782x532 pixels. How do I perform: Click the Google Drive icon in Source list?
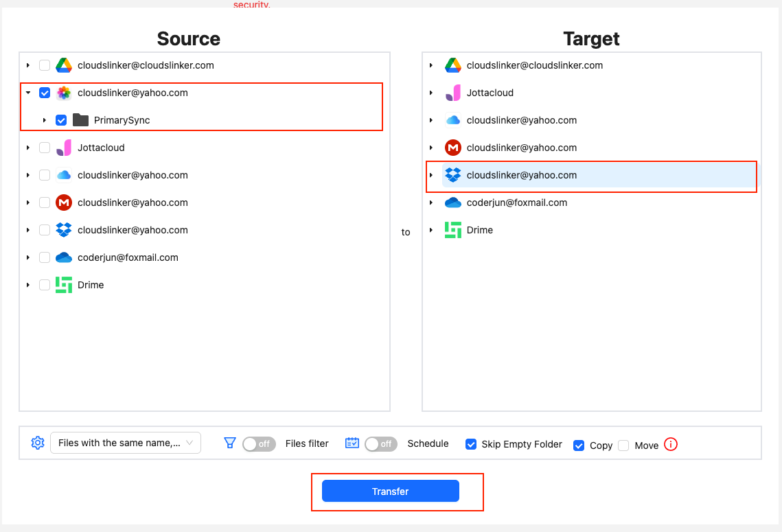(x=64, y=65)
